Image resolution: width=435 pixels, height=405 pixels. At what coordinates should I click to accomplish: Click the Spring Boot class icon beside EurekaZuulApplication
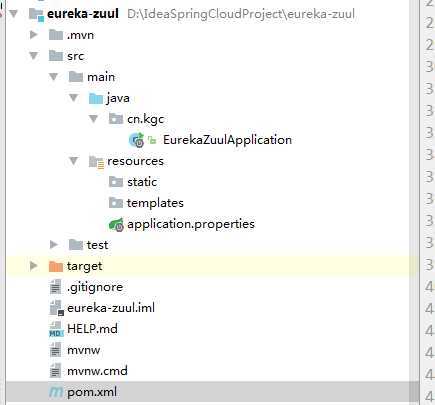point(137,140)
